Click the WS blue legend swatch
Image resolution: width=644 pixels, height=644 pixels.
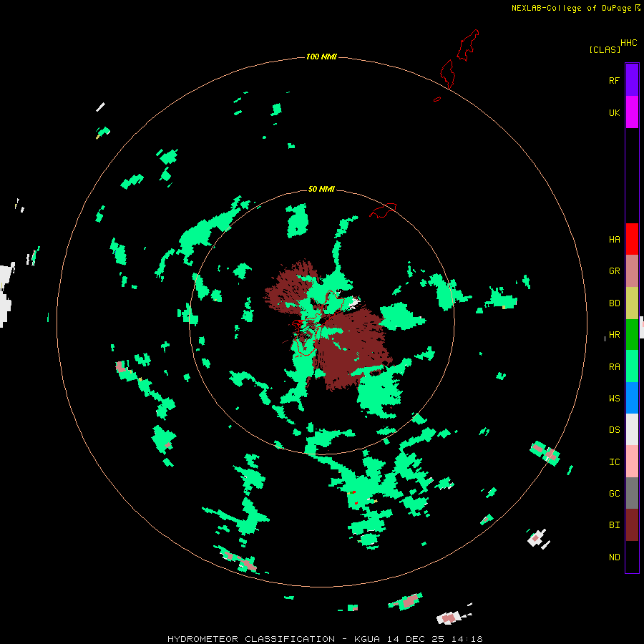(632, 398)
